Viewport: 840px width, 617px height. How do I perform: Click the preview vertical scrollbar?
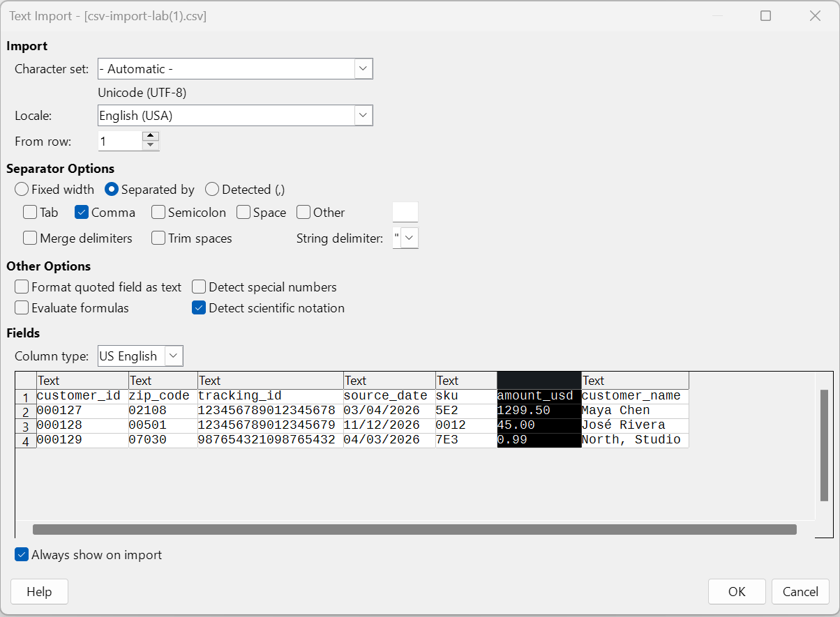(824, 445)
